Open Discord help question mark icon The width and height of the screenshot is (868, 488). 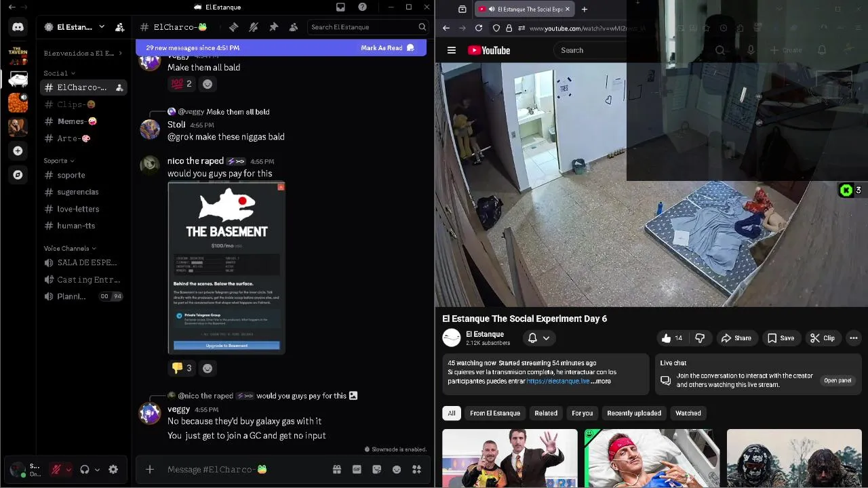coord(362,7)
